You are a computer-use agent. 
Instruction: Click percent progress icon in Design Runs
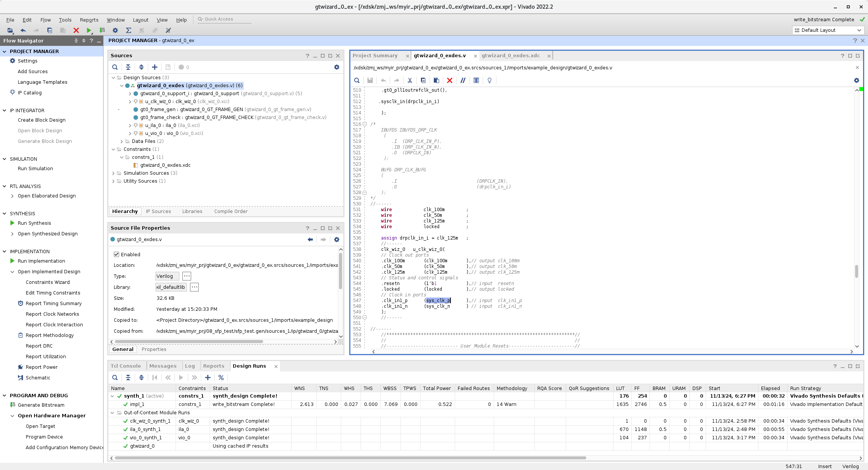221,378
